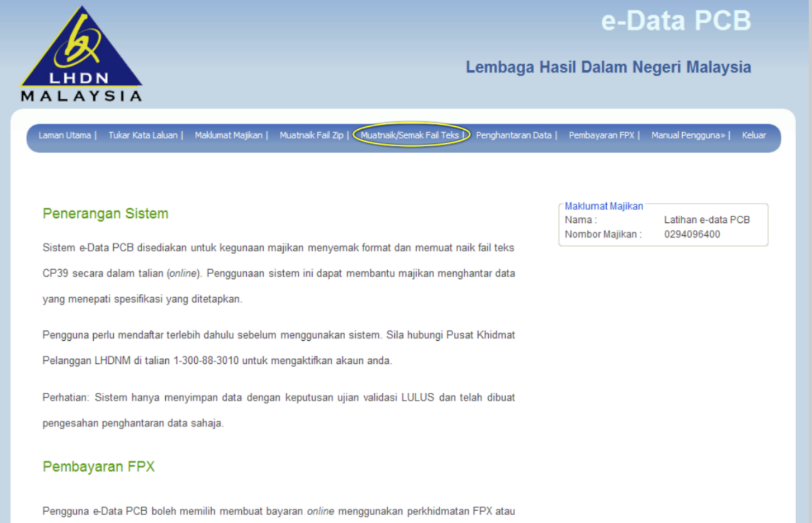Click Lembaga Hasil Dalam Negeri Malaysia heading
Viewport: 812px width, 523px height.
pos(608,67)
